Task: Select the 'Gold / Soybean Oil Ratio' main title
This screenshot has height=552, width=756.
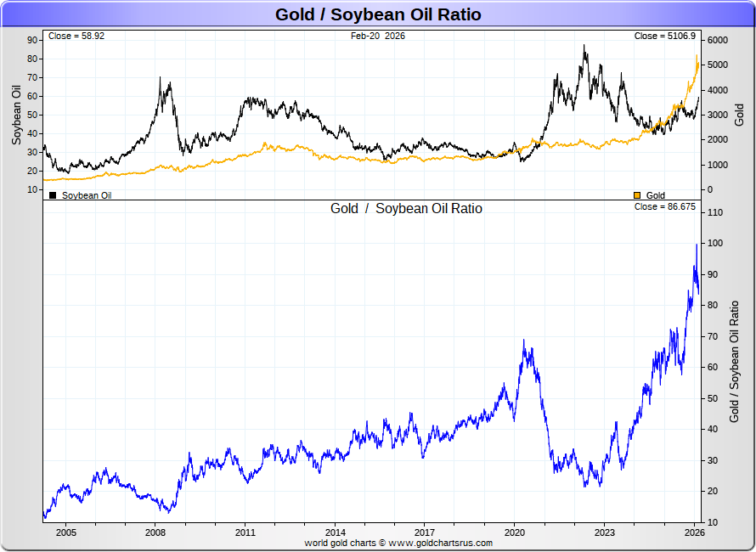Action: point(378,14)
